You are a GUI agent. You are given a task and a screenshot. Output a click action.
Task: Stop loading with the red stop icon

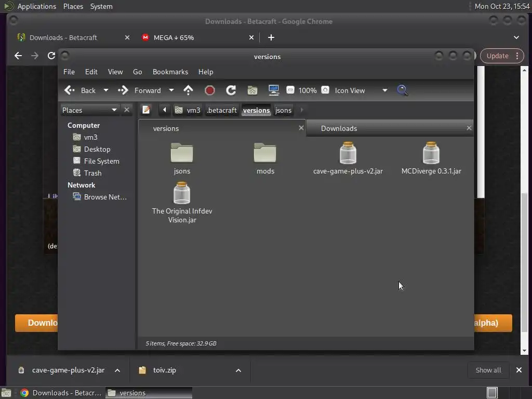210,90
